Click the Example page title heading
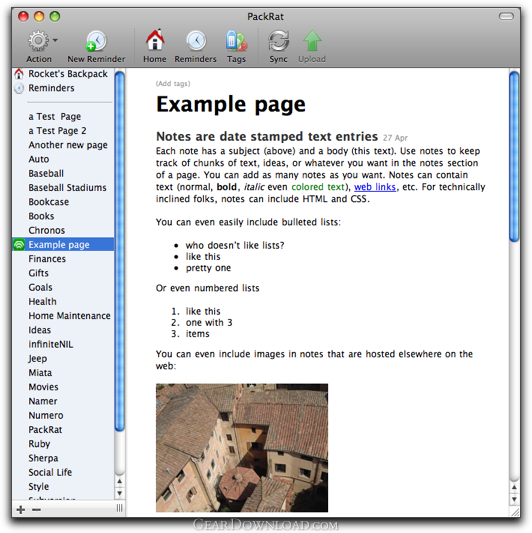532x533 pixels. [x=231, y=104]
